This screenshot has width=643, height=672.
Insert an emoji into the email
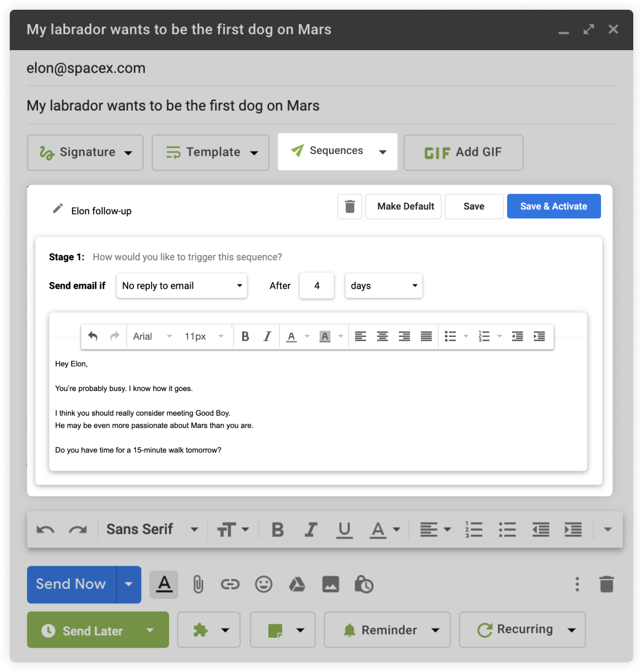point(264,584)
